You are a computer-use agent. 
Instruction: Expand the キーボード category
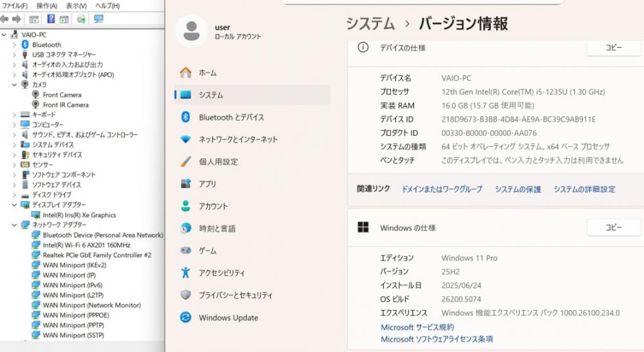(14, 115)
